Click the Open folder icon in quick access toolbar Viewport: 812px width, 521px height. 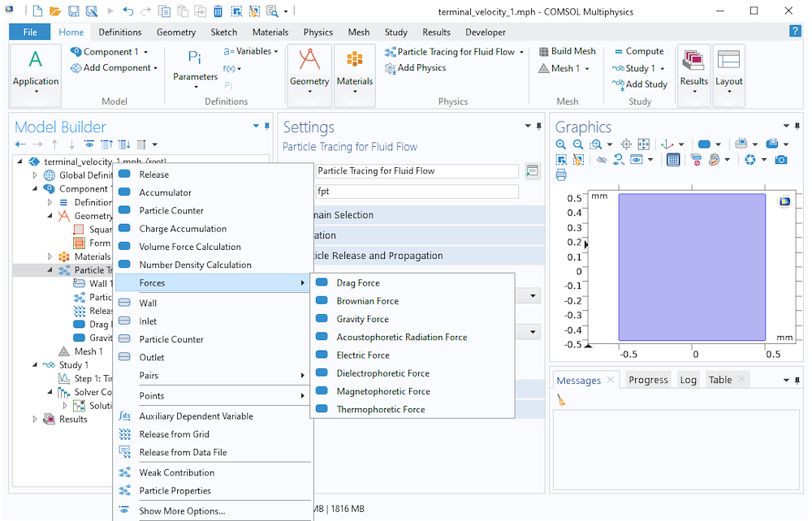click(55, 11)
